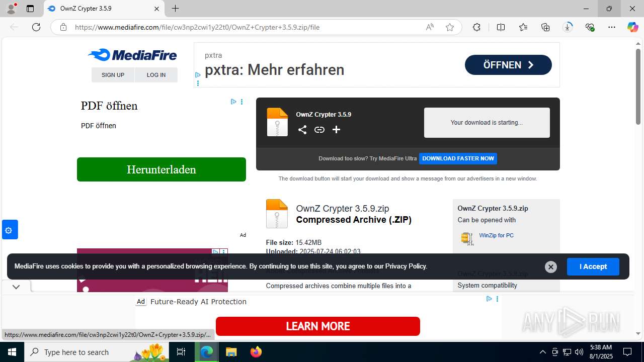Click the Edge profile avatar icon
This screenshot has width=644, height=362.
pos(11,9)
